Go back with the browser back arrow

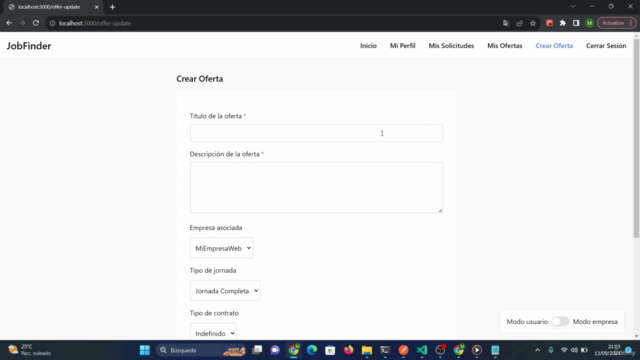(9, 23)
